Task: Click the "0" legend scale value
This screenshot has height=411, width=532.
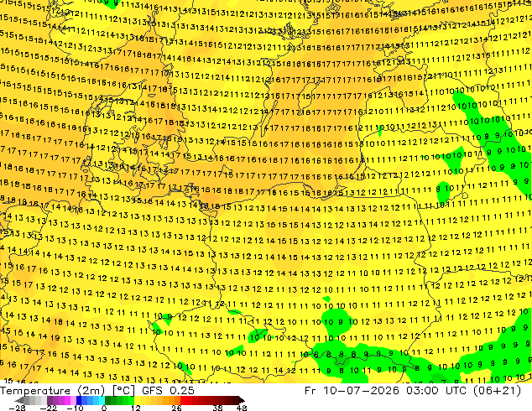Action: (x=104, y=408)
